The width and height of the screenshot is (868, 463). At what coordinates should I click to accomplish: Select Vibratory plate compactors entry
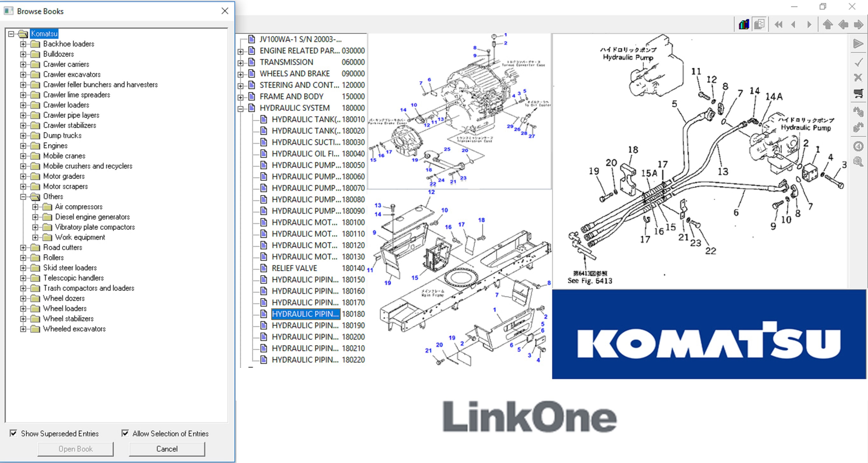95,227
